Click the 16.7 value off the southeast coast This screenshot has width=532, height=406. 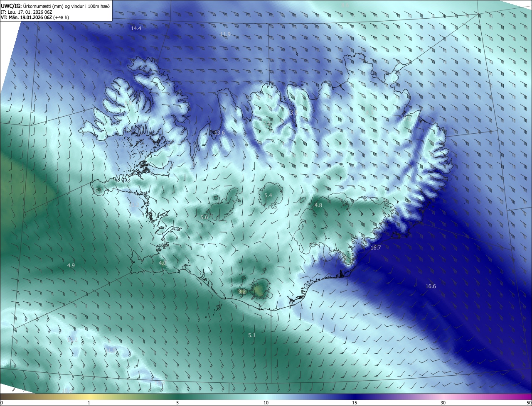point(375,247)
